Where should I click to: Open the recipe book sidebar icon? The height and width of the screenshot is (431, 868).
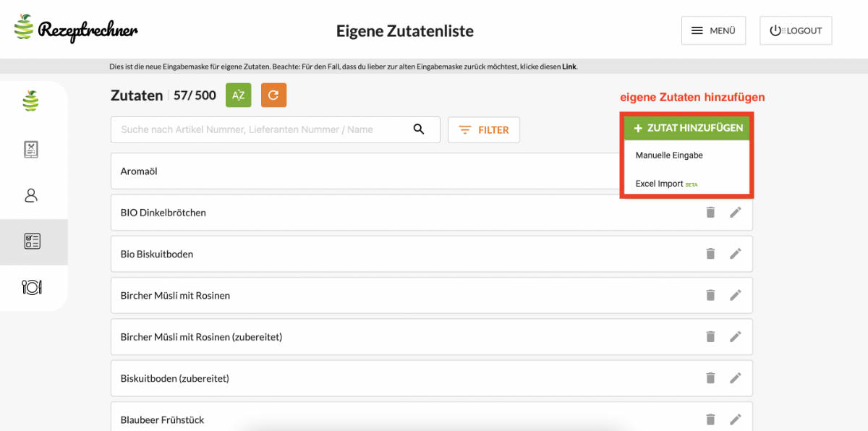pos(31,150)
